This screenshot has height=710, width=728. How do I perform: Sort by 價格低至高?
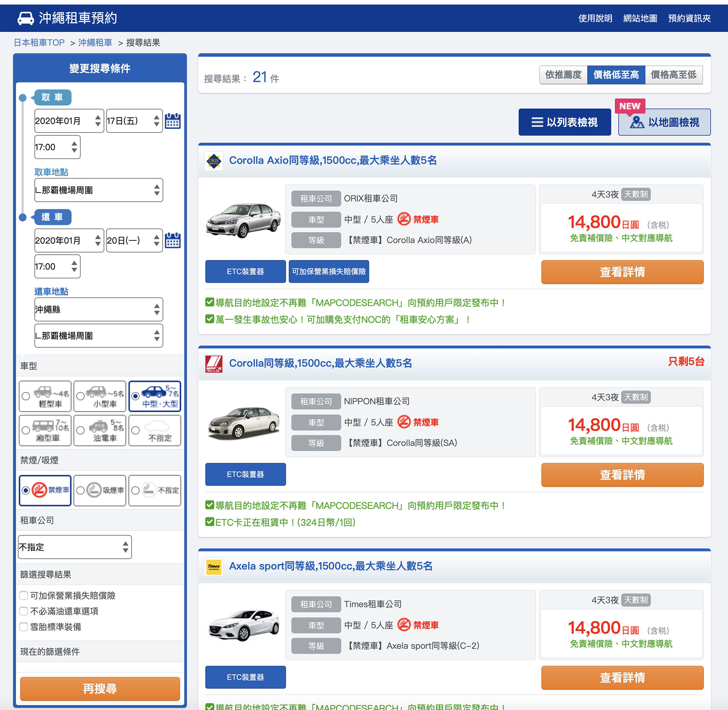tap(616, 75)
